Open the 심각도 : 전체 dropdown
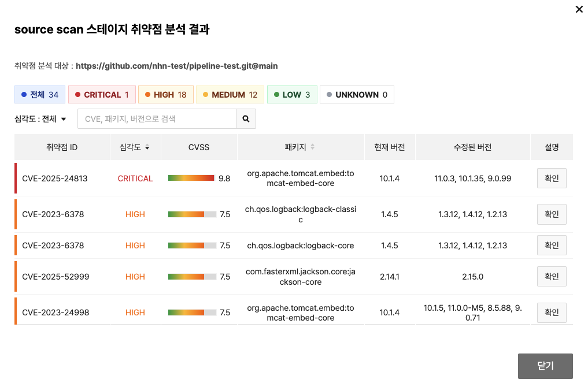Viewport: 588px width, 387px height. point(40,119)
